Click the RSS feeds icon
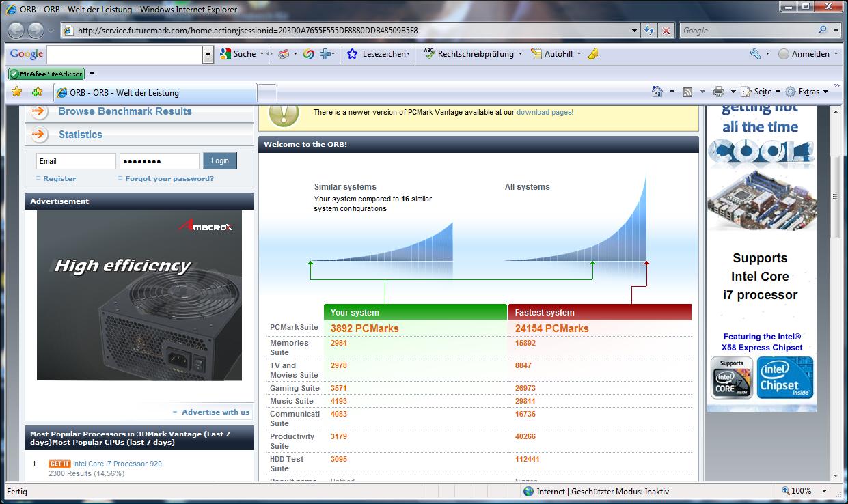This screenshot has width=848, height=504. pos(687,92)
